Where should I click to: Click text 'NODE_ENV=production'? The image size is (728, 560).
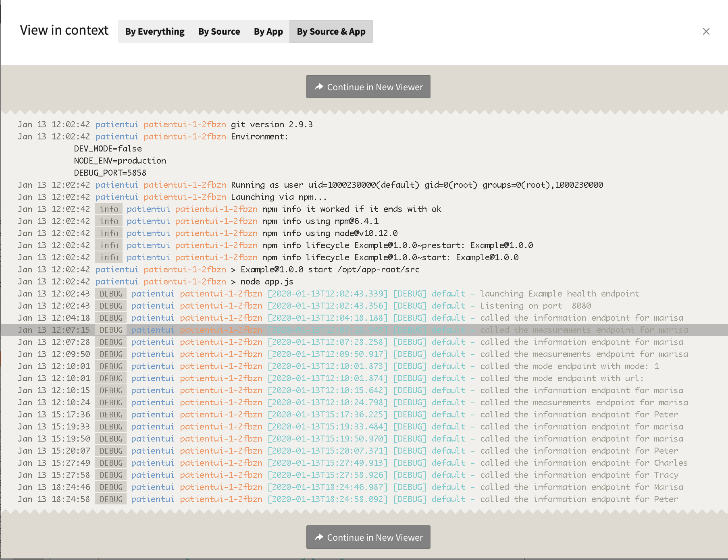[120, 161]
